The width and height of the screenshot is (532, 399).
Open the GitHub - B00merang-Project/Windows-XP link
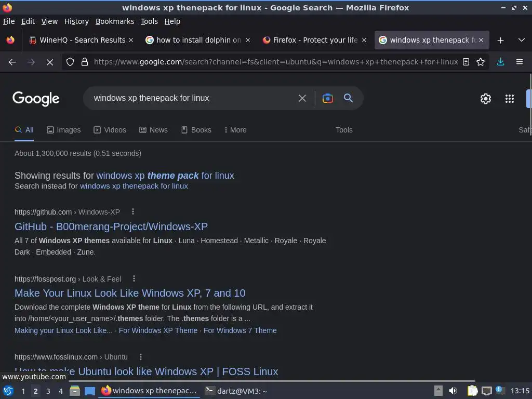(111, 227)
